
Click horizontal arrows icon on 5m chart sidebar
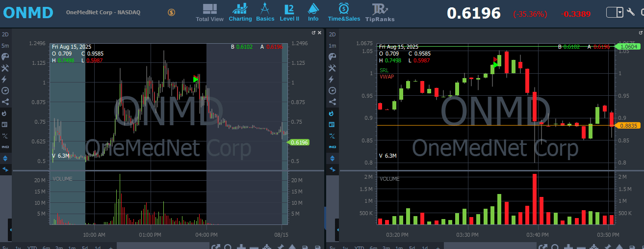(x=5, y=169)
